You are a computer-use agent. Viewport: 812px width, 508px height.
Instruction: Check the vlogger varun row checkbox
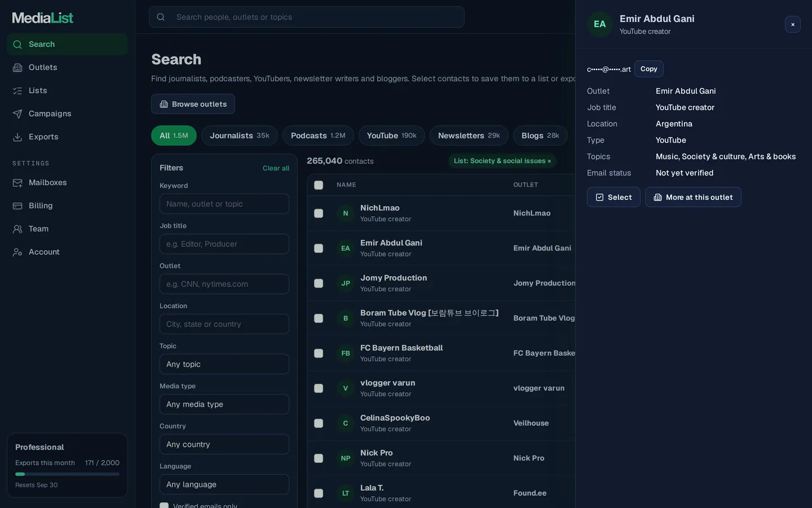click(319, 388)
